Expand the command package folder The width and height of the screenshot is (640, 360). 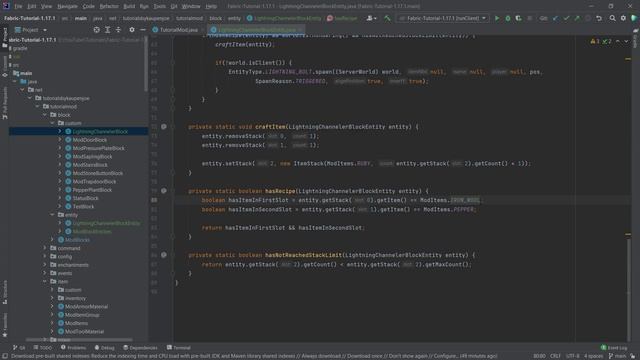coord(45,248)
